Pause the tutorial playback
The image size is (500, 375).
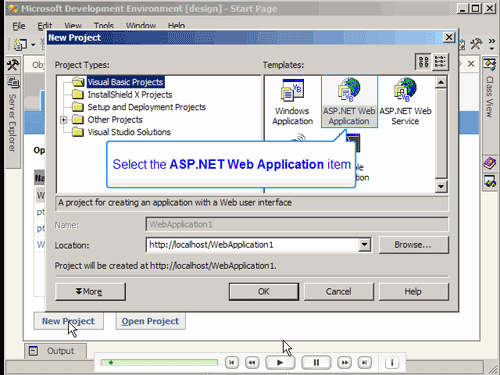click(316, 362)
